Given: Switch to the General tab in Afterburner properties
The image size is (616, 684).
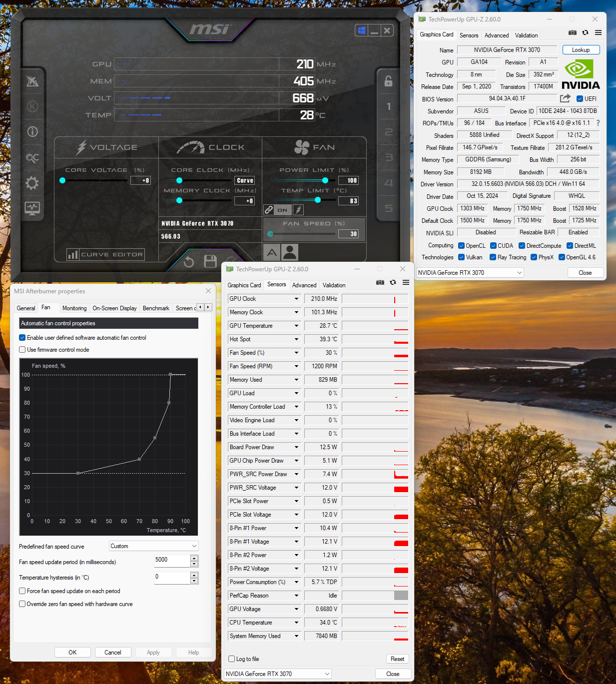Looking at the screenshot, I should 26,308.
